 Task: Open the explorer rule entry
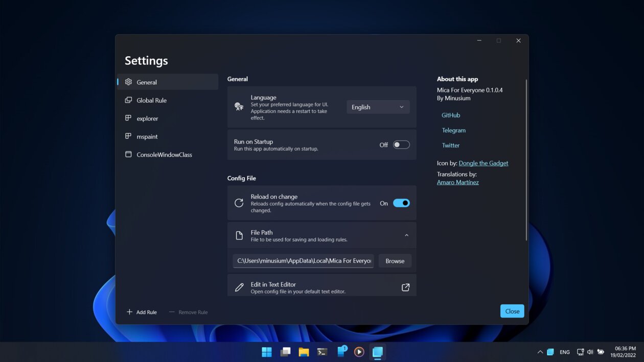[x=148, y=118]
